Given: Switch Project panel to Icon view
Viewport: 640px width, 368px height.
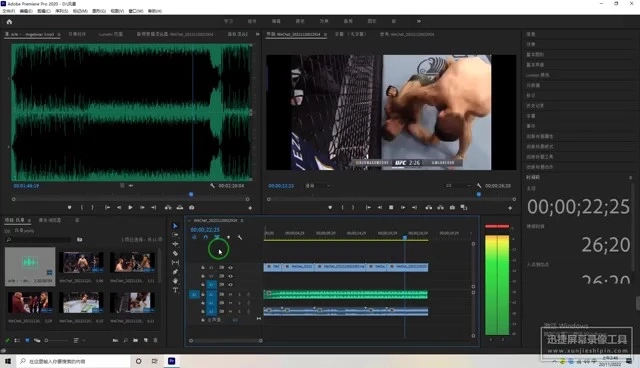Looking at the screenshot, I should pyautogui.click(x=27, y=340).
